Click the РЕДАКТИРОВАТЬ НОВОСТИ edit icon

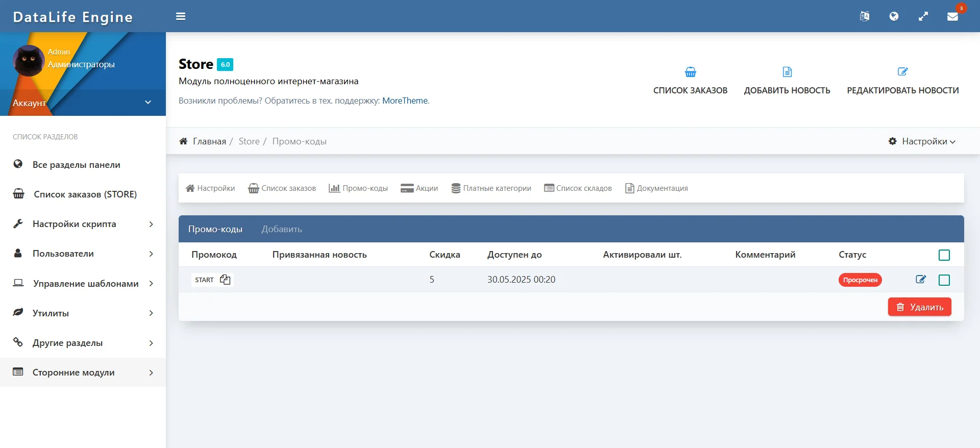tap(903, 71)
